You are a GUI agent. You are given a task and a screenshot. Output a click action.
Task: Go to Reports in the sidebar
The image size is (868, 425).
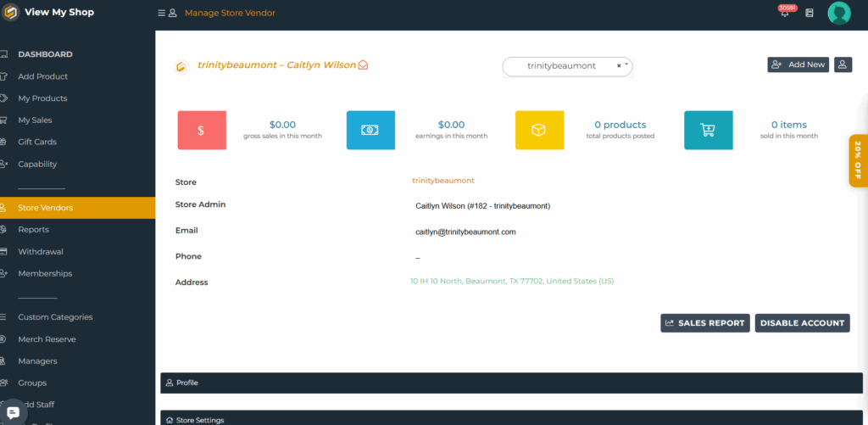point(34,230)
